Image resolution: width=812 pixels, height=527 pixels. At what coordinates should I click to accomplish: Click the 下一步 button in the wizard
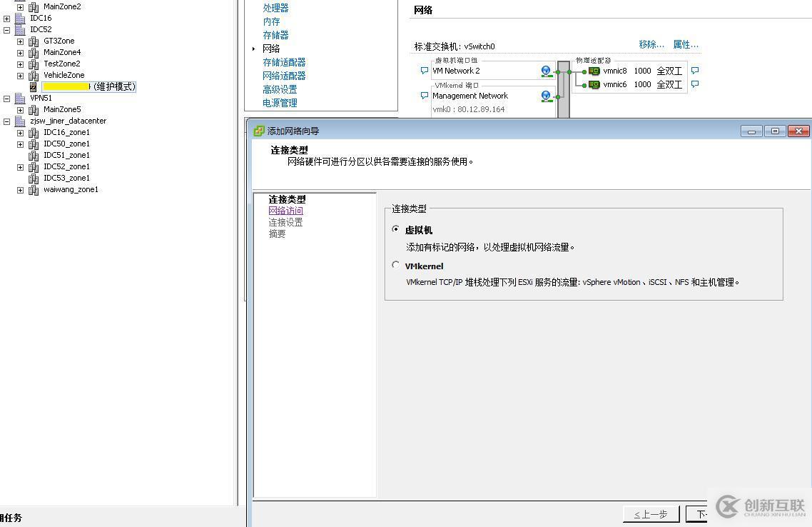701,513
